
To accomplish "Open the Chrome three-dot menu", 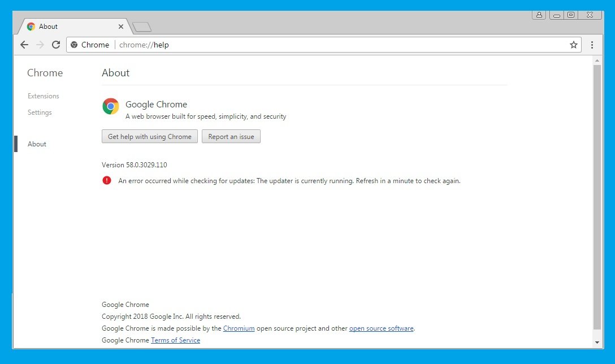I will pyautogui.click(x=592, y=45).
